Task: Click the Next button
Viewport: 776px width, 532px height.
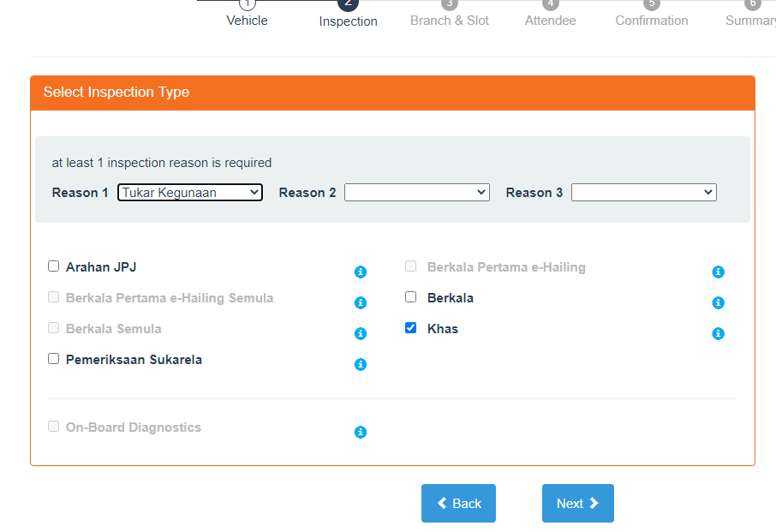Action: 578,503
